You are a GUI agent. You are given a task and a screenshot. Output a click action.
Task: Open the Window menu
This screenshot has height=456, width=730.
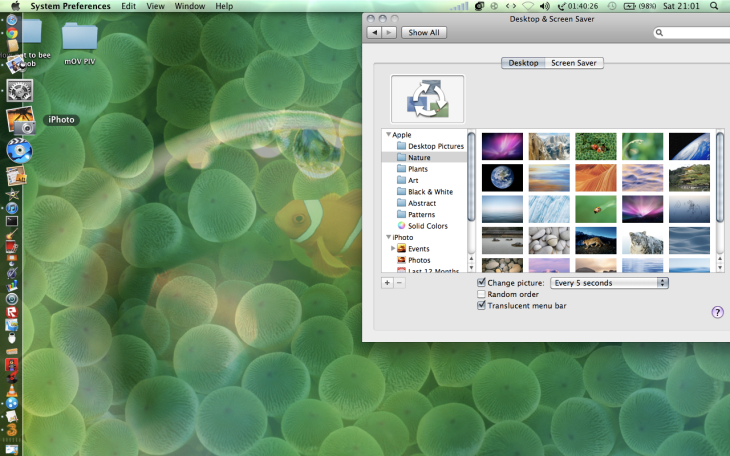click(x=190, y=6)
